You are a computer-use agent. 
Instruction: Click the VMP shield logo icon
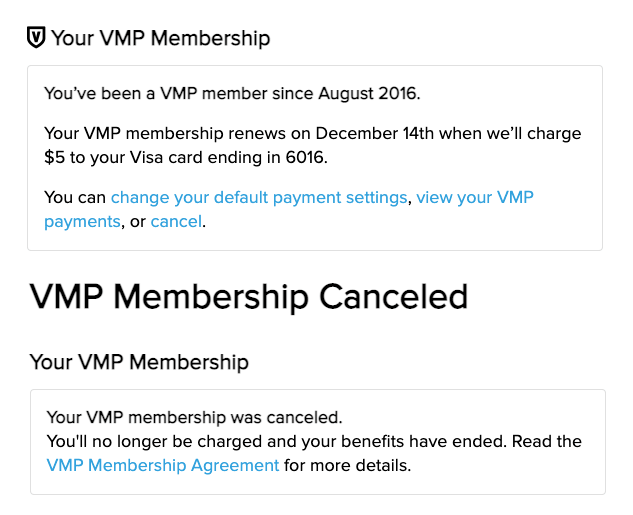pyautogui.click(x=36, y=38)
